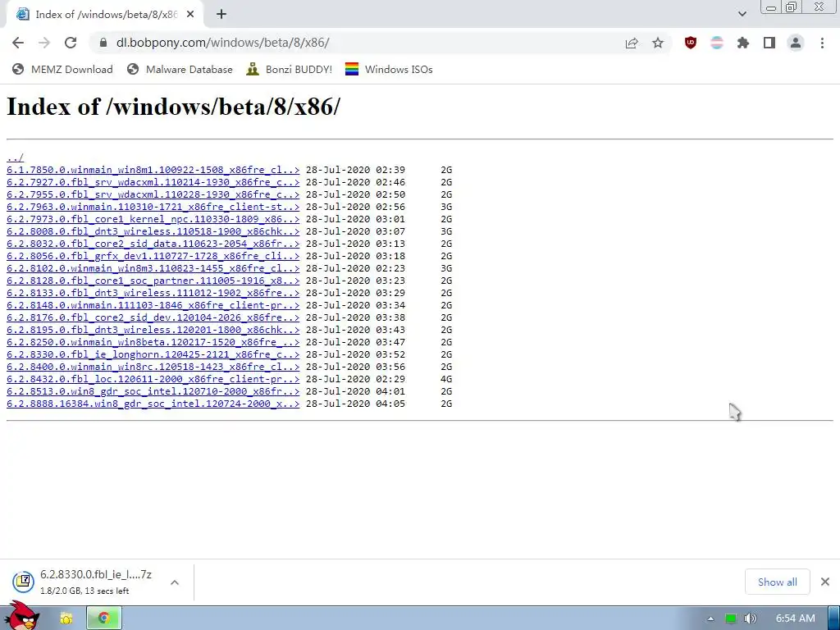This screenshot has width=840, height=630.
Task: Close the Index of /windows tab
Action: click(x=190, y=15)
